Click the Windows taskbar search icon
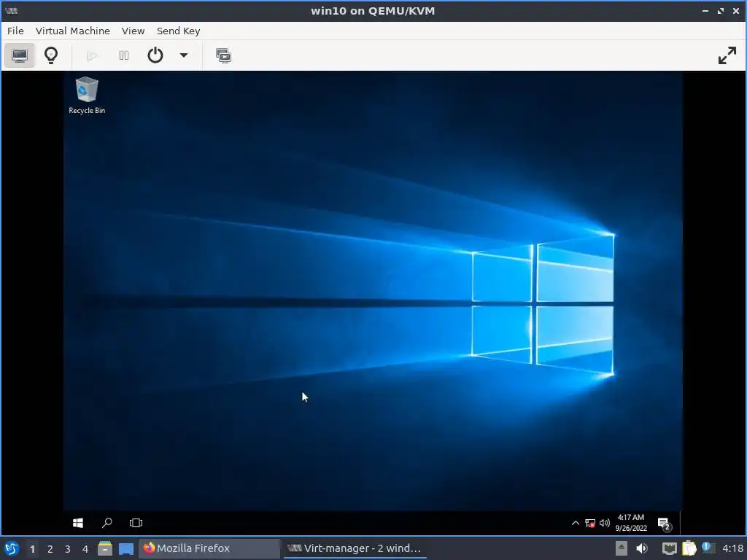747x560 pixels. pyautogui.click(x=107, y=523)
